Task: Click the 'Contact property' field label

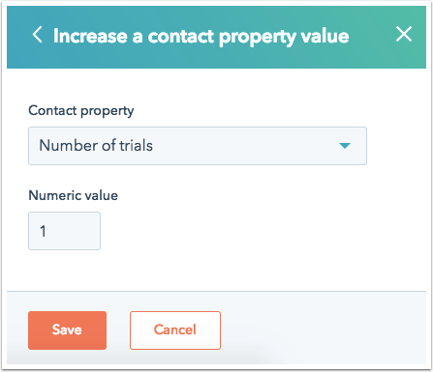Action: click(81, 110)
